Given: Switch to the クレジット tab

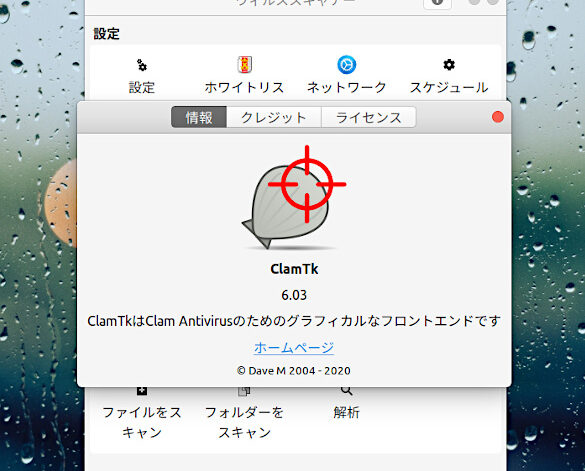Looking at the screenshot, I should click(274, 117).
